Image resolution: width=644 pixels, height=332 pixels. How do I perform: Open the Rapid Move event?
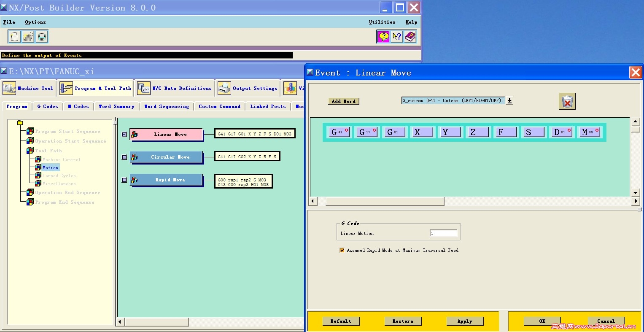(x=166, y=180)
